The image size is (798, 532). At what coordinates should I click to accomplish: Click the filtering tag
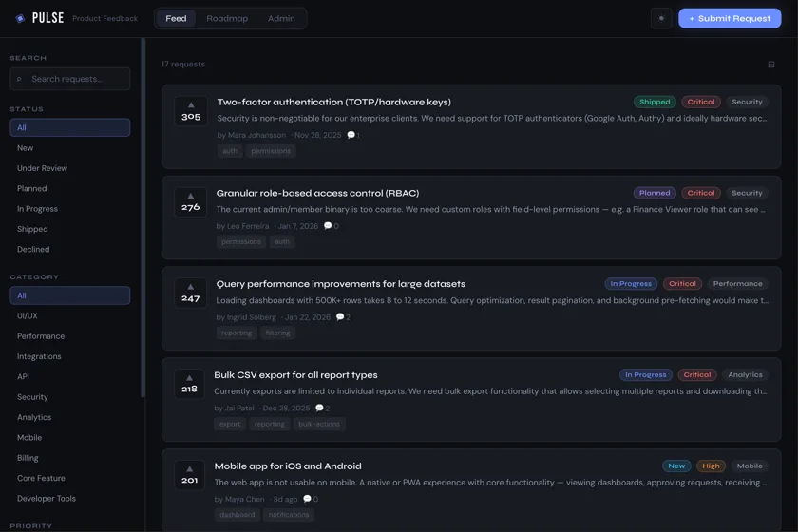click(x=277, y=332)
